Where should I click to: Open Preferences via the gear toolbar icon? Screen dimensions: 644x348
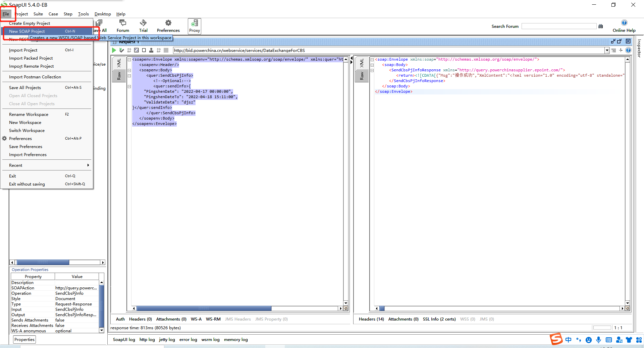[x=168, y=26]
